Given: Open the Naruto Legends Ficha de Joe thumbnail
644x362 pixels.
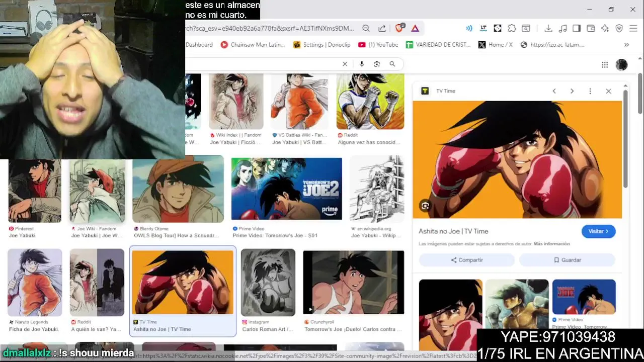Looking at the screenshot, I should pyautogui.click(x=35, y=283).
